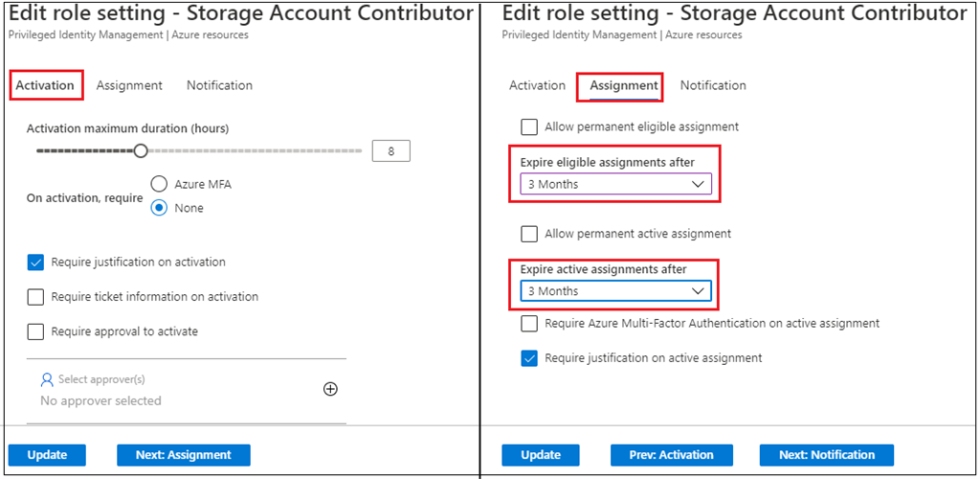This screenshot has width=980, height=479.
Task: Uncheck Require justification on activation
Action: [35, 262]
